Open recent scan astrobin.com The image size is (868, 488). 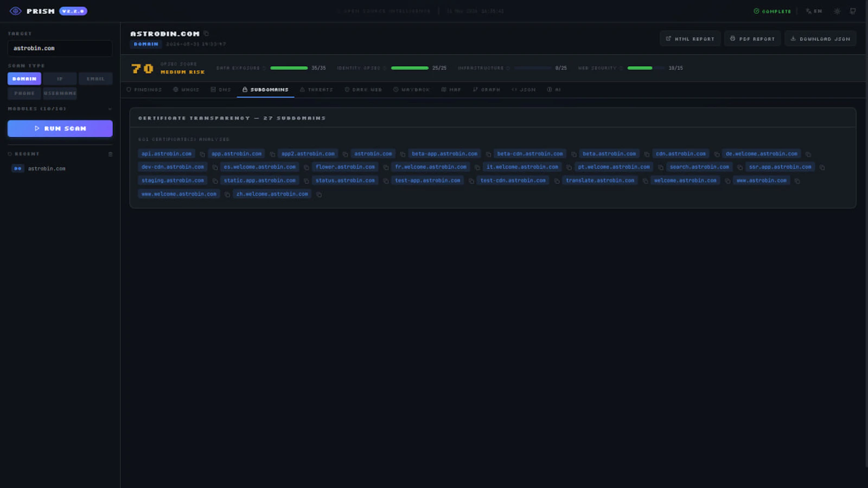[60, 169]
